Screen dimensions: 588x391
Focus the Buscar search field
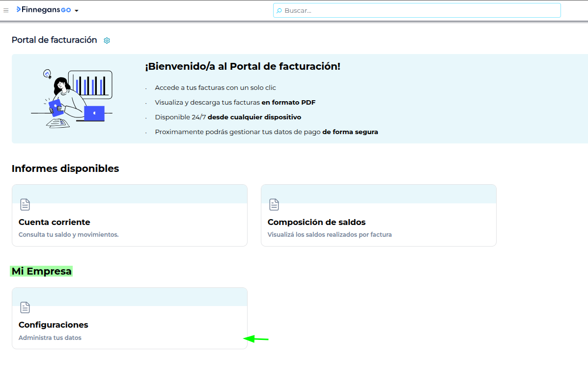click(x=418, y=10)
